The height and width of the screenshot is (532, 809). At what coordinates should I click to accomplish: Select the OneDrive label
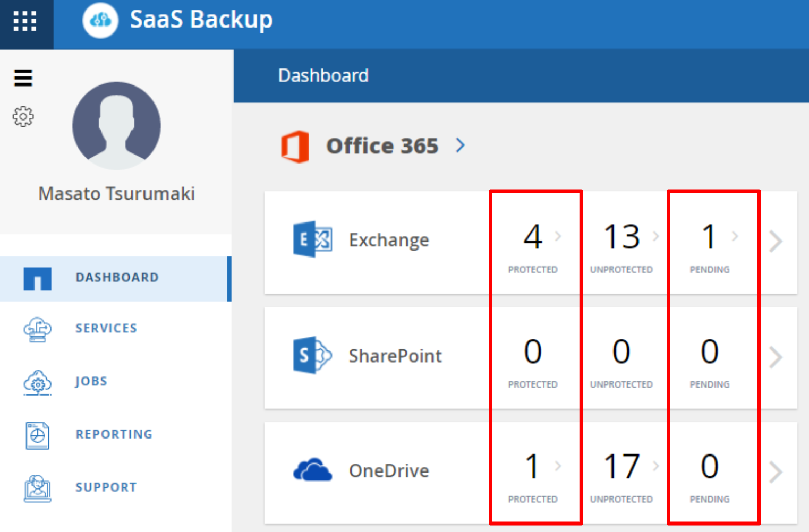[x=389, y=470]
